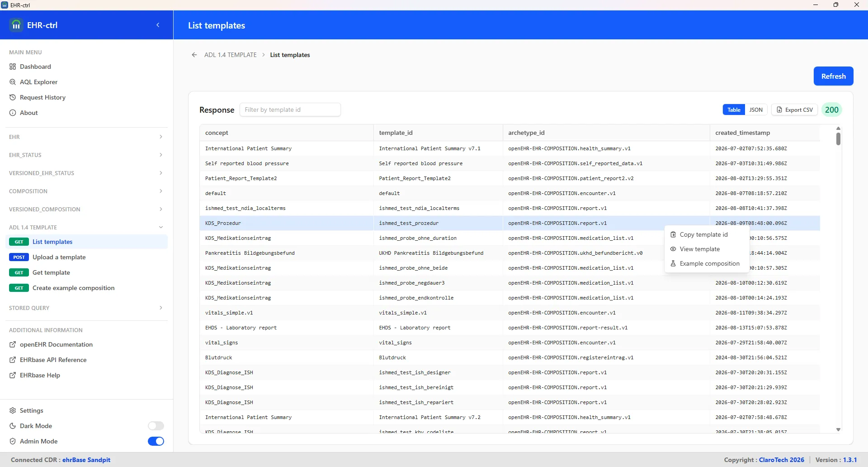Viewport: 868px width, 467px height.
Task: Open AQL Explorer from sidebar
Action: tap(38, 82)
